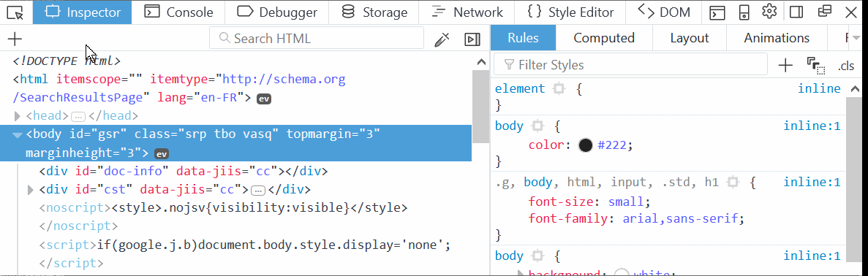Viewport: 868px width, 276px height.
Task: Change devtools dock side icon
Action: point(796,12)
